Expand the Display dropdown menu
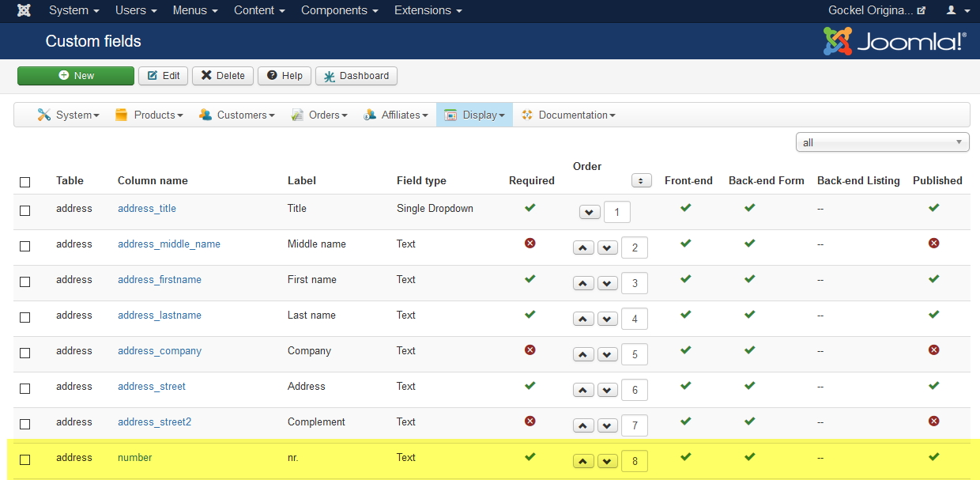Viewport: 980px width, 480px height. [x=474, y=115]
